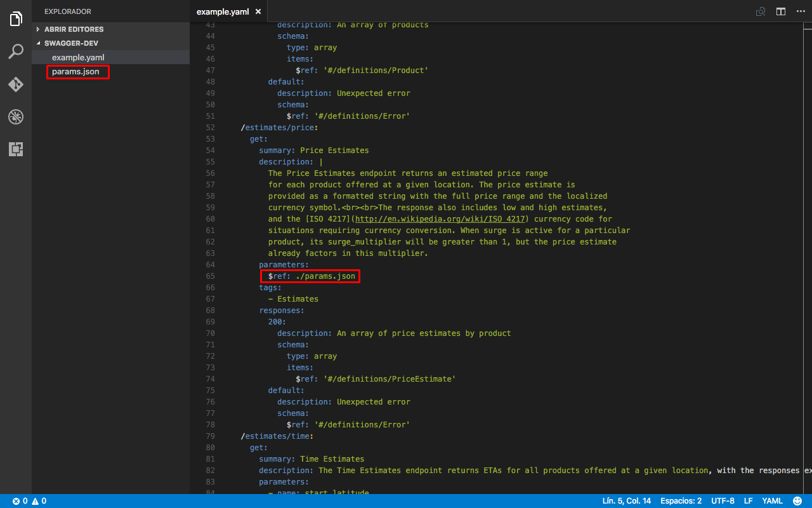This screenshot has width=812, height=508.
Task: Collapse the ABRIR EDITORES section
Action: (73, 29)
